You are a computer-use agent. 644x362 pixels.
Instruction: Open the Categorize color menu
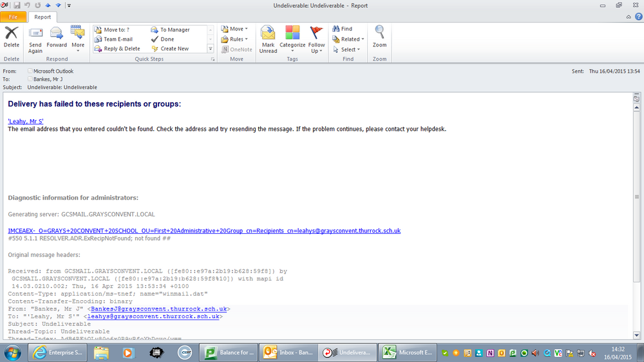pos(292,39)
